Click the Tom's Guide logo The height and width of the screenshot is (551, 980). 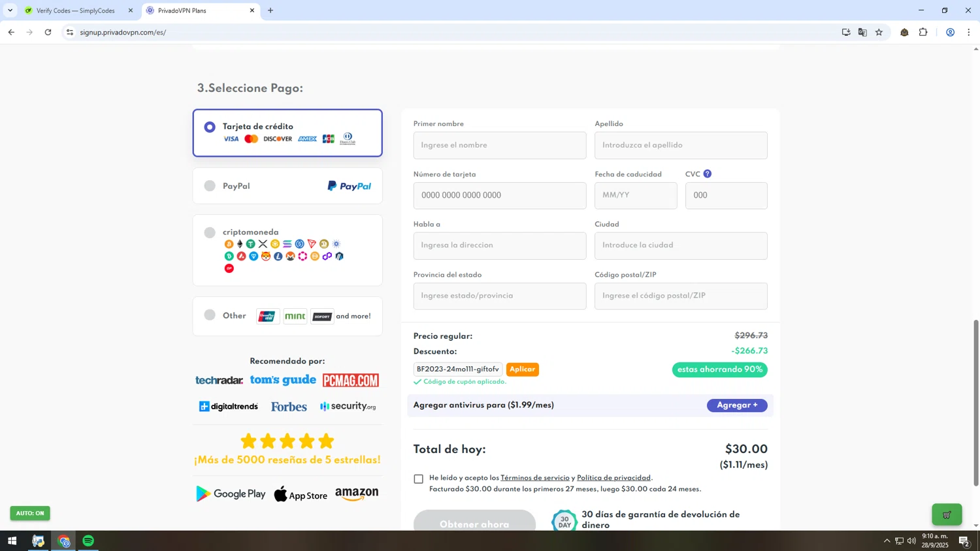tap(283, 380)
